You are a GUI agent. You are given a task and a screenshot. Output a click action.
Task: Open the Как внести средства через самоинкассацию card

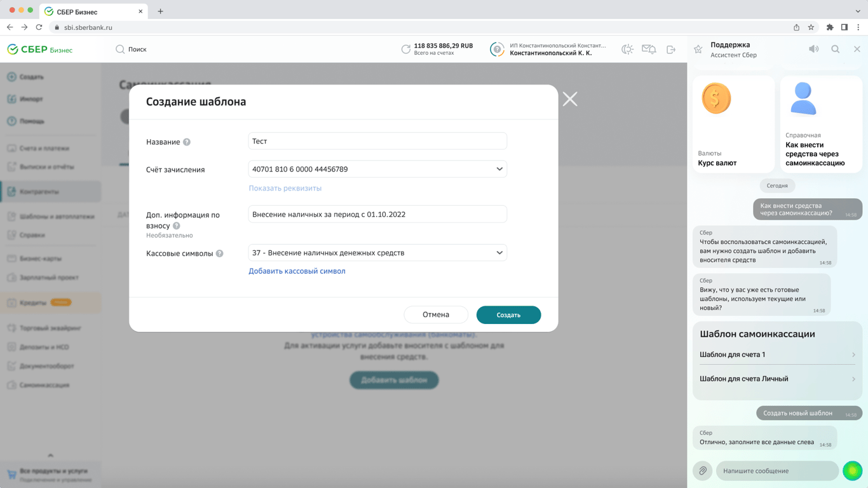(821, 125)
